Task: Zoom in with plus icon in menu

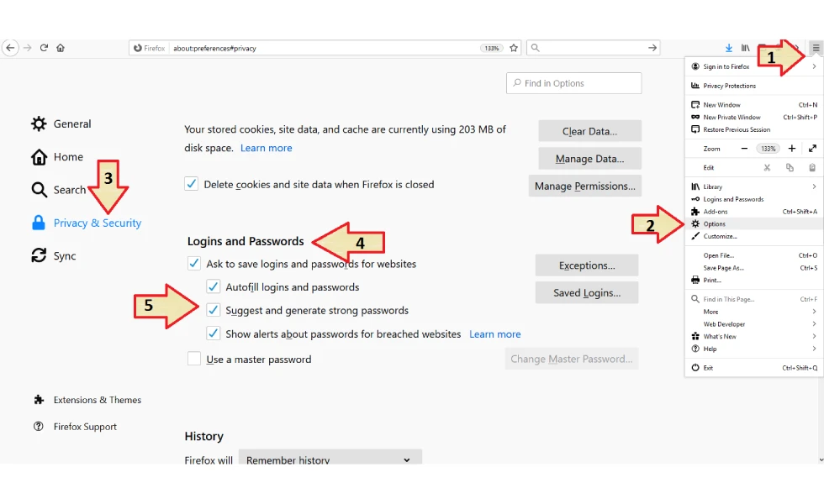Action: (792, 149)
